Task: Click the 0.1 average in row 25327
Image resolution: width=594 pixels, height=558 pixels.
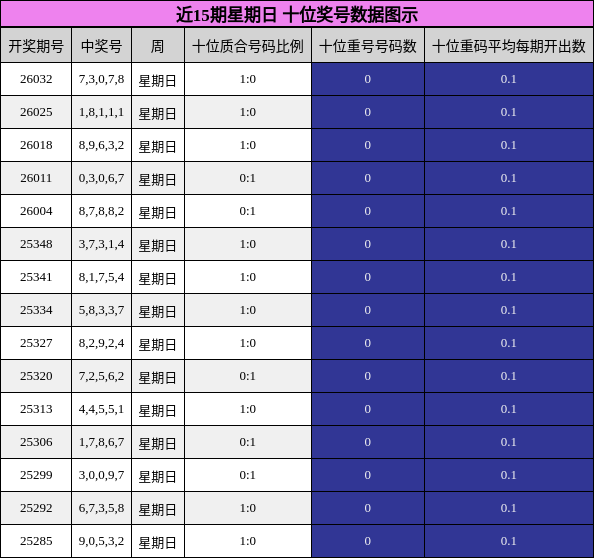Action: [x=508, y=343]
